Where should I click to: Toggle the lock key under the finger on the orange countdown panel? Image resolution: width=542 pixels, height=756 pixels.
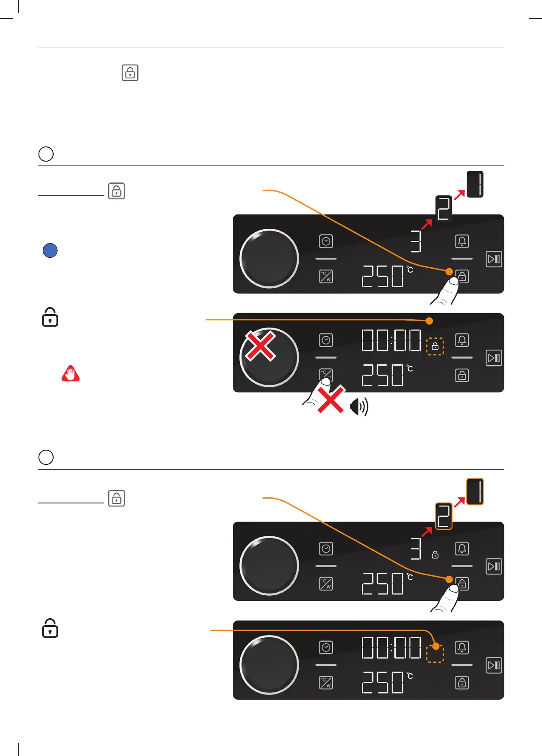(x=462, y=584)
